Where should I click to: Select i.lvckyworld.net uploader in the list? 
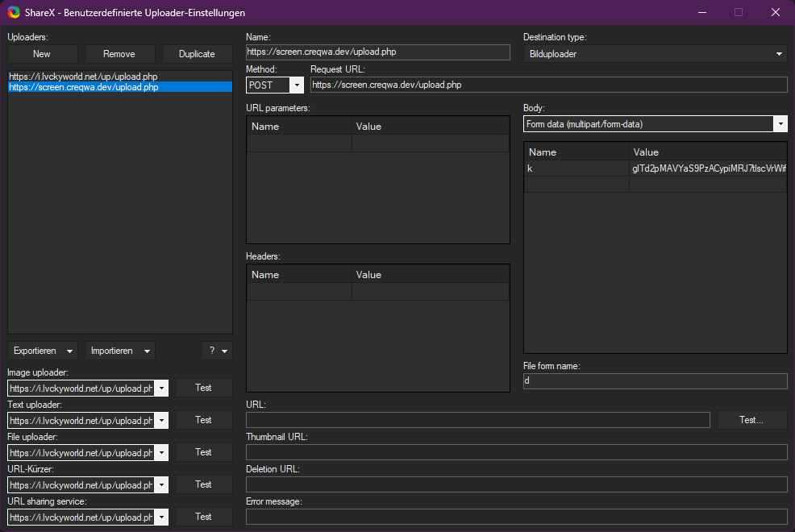tap(83, 77)
